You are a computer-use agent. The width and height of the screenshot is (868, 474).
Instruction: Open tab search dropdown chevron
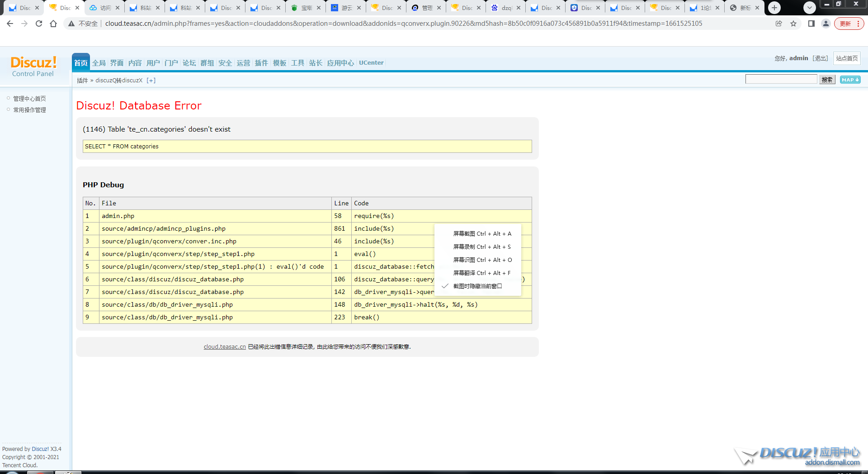tap(810, 8)
